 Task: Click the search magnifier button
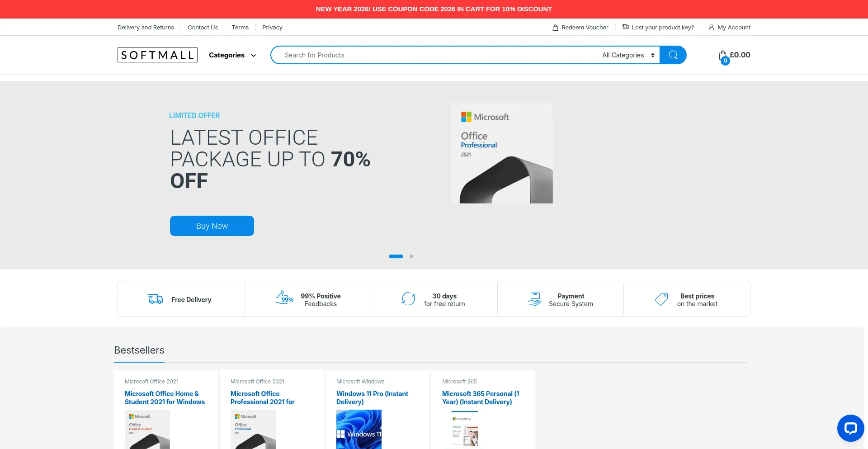[x=673, y=55]
